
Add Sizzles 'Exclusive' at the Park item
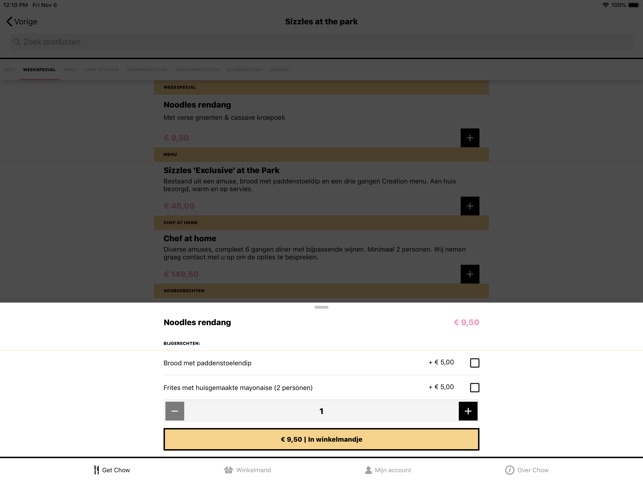coord(470,206)
